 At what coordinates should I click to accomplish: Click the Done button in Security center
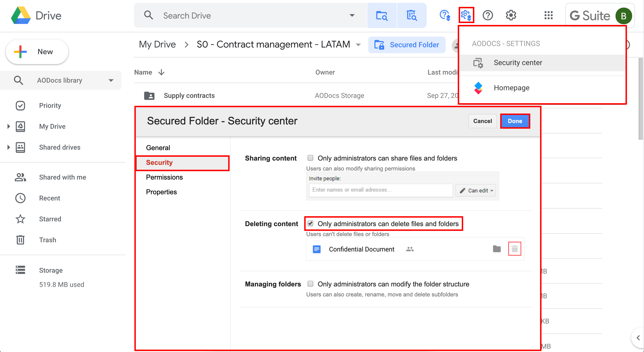click(x=515, y=121)
